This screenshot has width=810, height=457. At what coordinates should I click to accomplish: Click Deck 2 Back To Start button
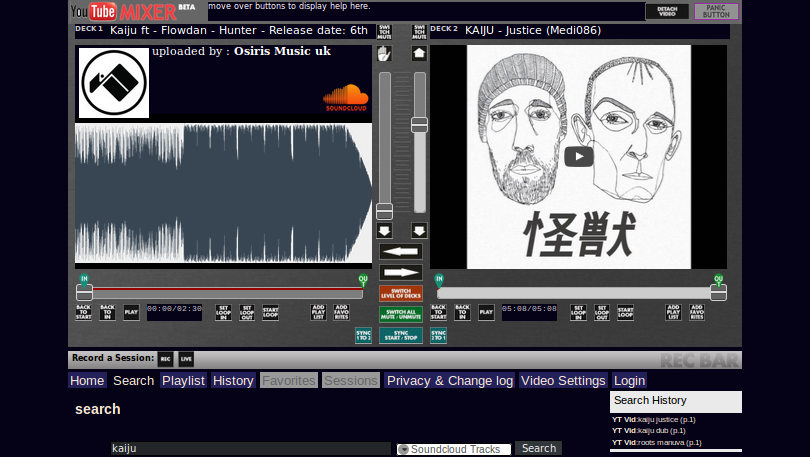pos(439,312)
